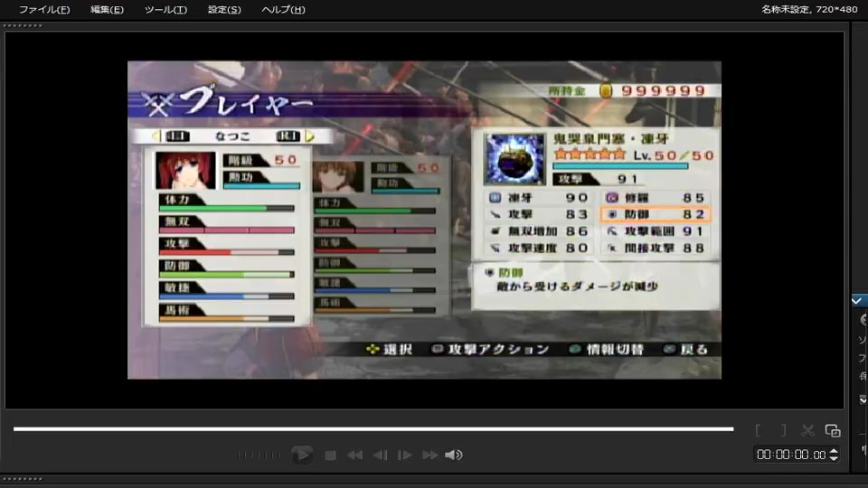
Task: Click the 攻撃範囲 91 stat entry
Action: click(656, 231)
